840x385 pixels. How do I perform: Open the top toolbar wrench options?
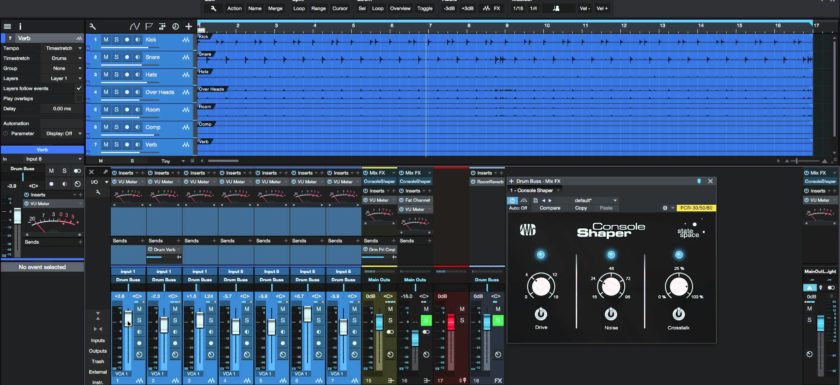(213, 9)
